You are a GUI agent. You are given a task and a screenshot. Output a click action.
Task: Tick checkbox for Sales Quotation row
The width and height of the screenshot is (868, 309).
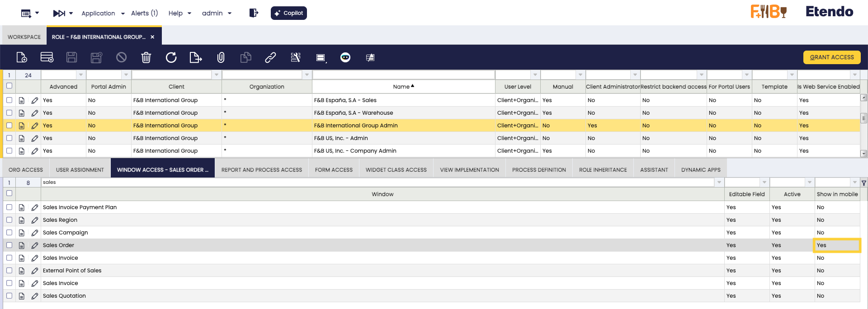[9, 295]
